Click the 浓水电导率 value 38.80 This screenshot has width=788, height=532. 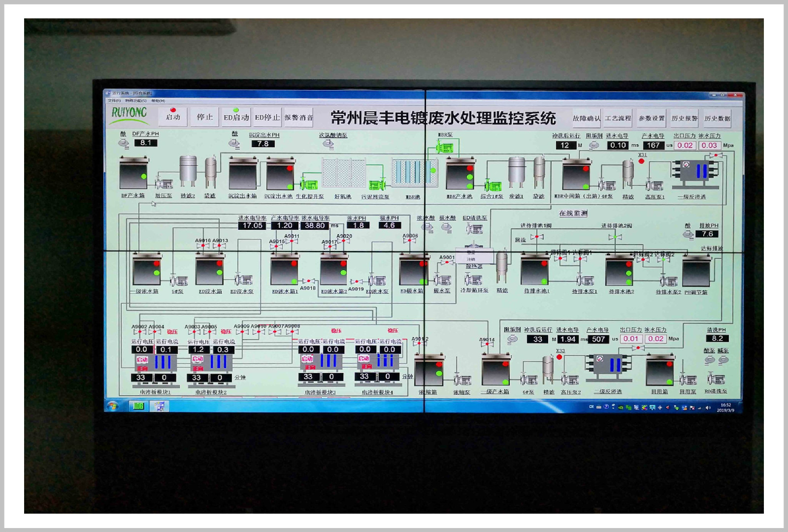(x=315, y=225)
